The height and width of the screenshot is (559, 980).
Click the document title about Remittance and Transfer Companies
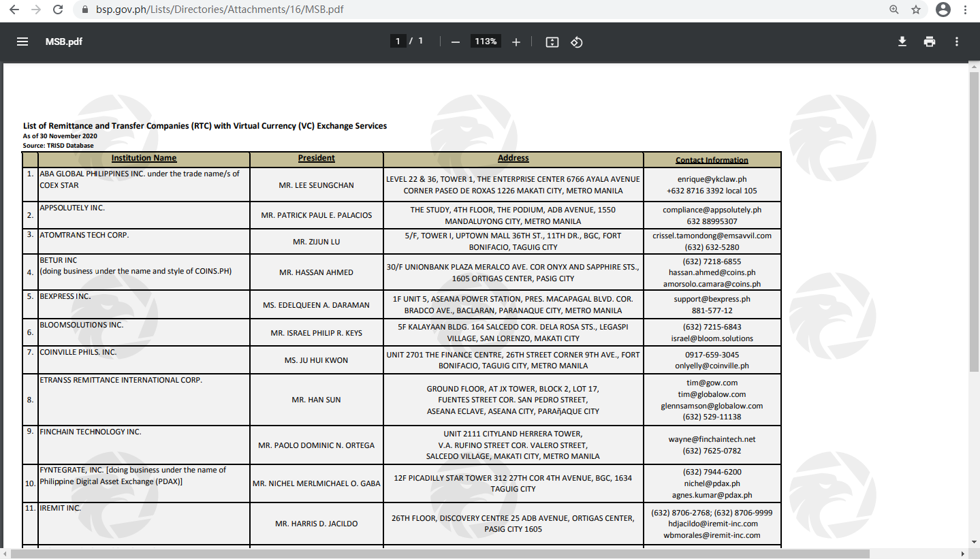(x=205, y=126)
